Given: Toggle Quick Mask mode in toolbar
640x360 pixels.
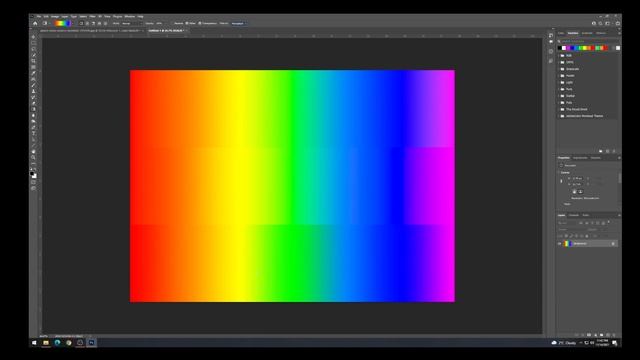Looking at the screenshot, I should pos(33,182).
